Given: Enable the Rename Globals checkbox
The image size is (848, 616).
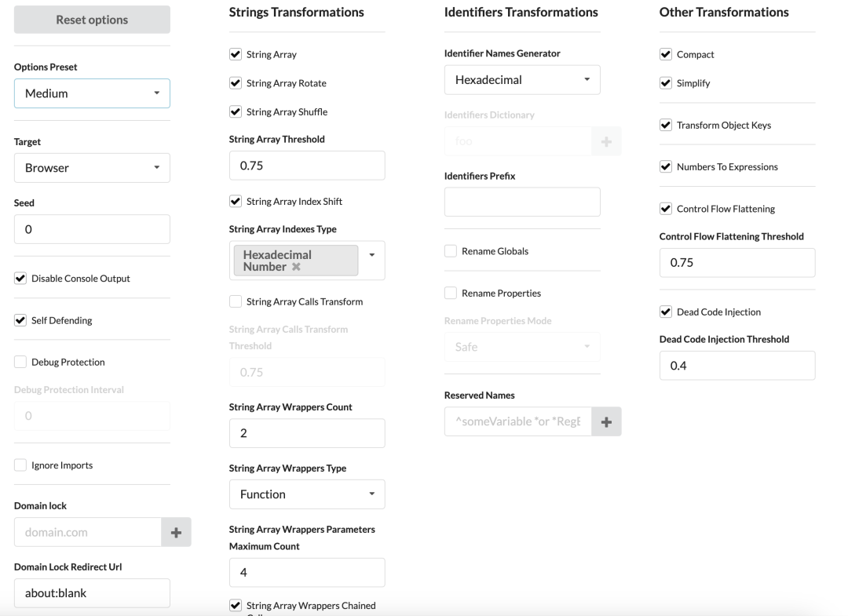Looking at the screenshot, I should pyautogui.click(x=451, y=251).
